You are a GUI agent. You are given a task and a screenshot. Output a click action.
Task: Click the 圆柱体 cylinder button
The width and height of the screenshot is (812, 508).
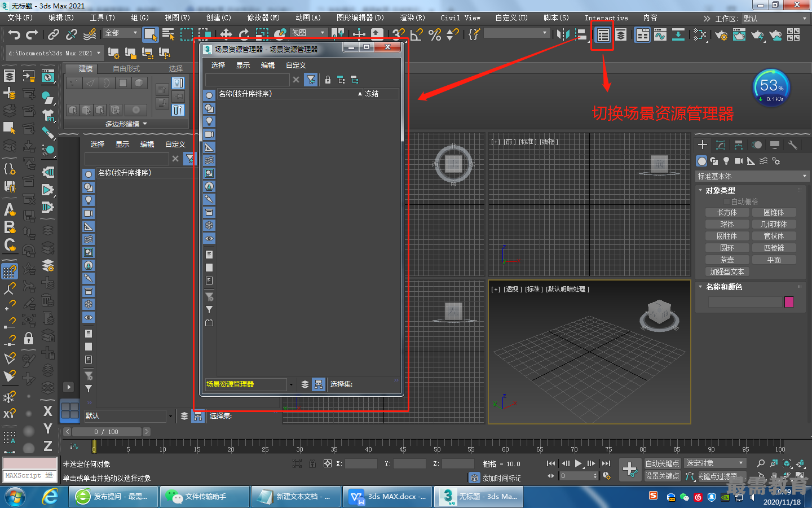coord(727,237)
